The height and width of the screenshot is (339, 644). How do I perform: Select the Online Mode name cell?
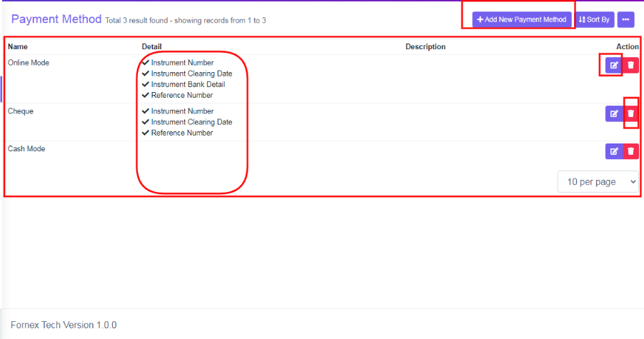pyautogui.click(x=29, y=63)
